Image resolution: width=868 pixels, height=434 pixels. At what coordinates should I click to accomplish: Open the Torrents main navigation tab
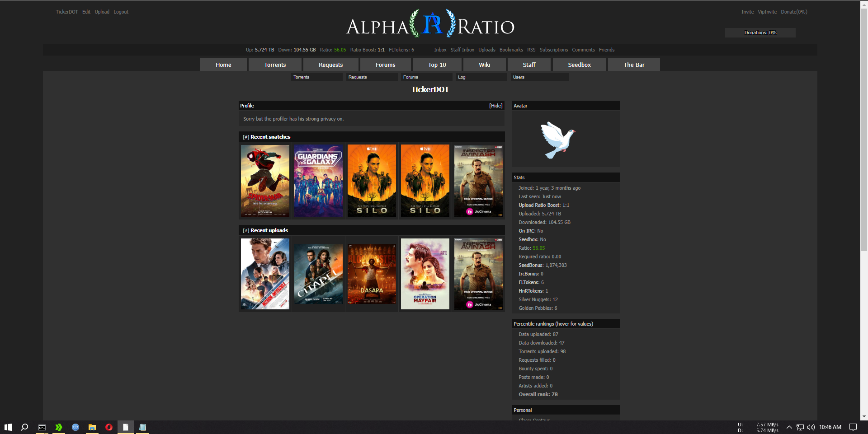[275, 65]
